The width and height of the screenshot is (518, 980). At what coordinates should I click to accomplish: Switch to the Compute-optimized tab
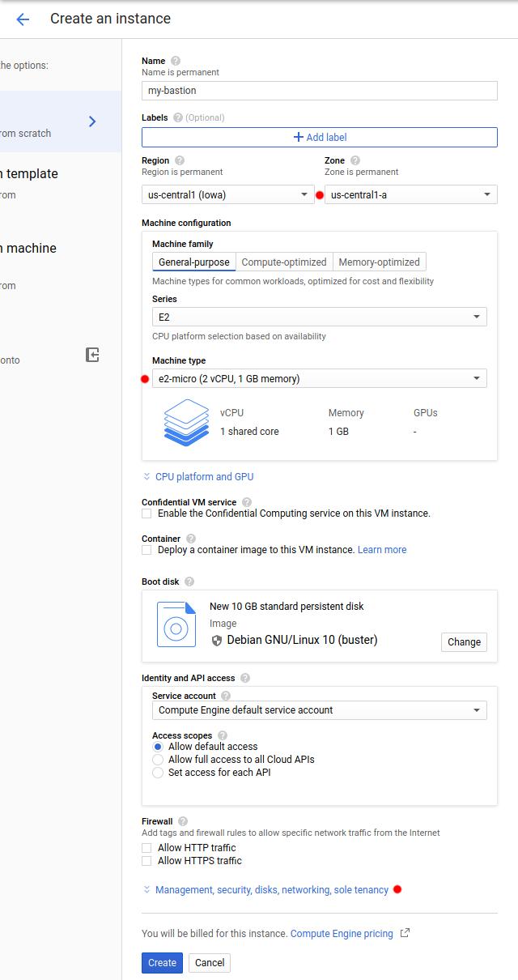[x=284, y=262]
